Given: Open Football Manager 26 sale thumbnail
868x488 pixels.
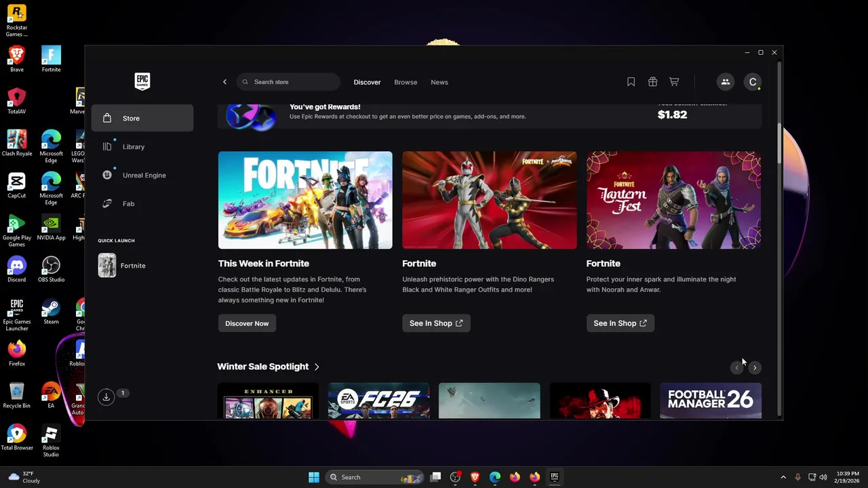Looking at the screenshot, I should 711,401.
